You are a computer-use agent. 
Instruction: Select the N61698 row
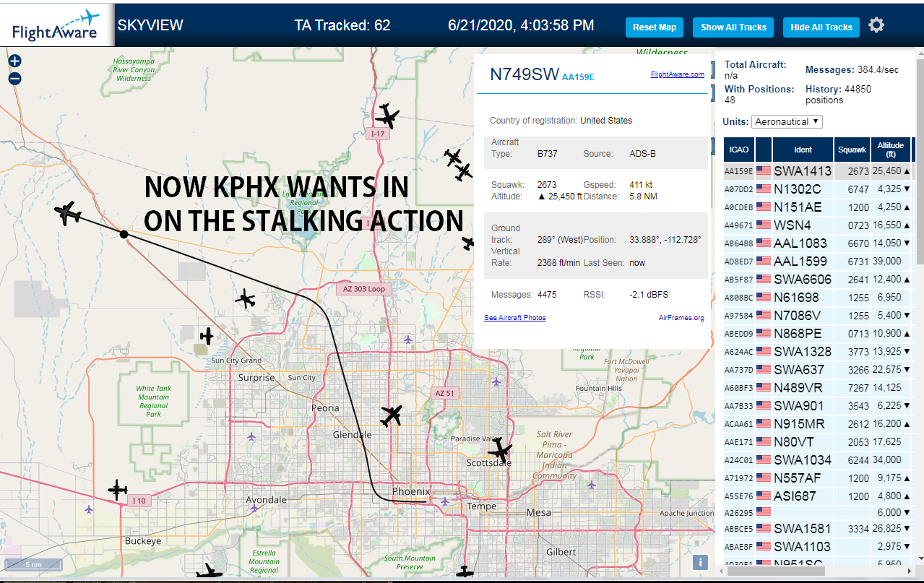click(819, 298)
